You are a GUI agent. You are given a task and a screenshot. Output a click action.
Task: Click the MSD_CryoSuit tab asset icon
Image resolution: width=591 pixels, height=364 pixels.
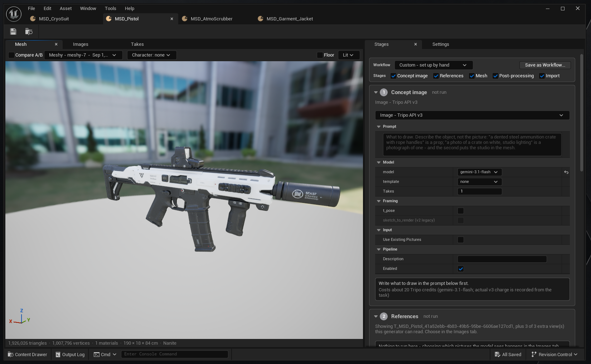[33, 19]
